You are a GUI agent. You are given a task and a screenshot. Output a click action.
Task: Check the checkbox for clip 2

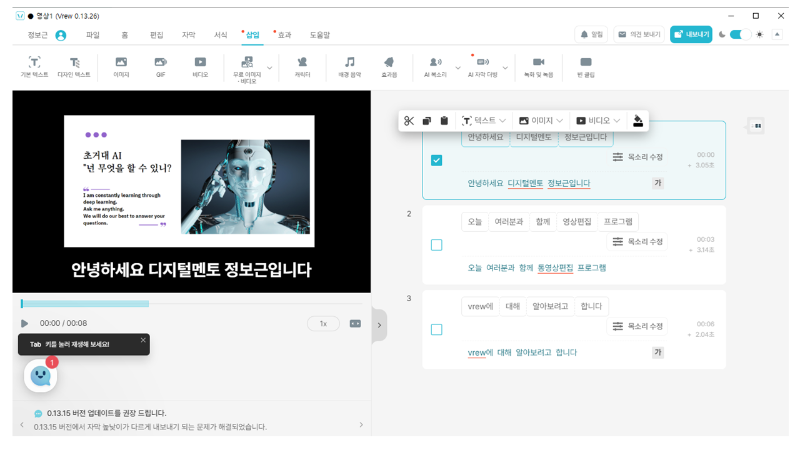point(436,245)
